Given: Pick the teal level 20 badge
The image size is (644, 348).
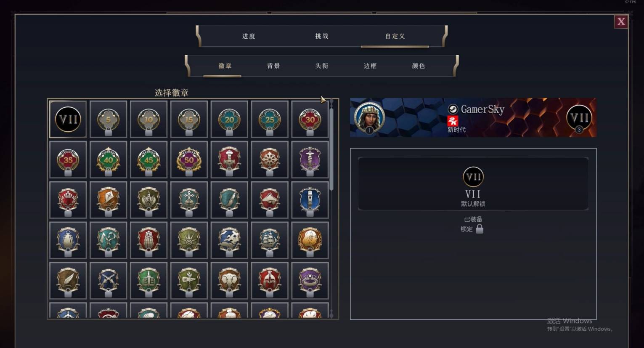Looking at the screenshot, I should tap(229, 119).
